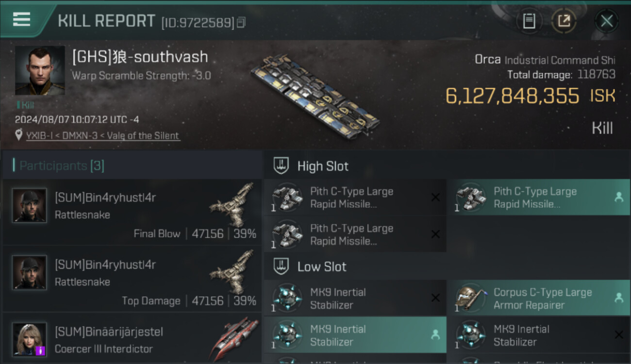Click the highlighted MK9 Inertial Stabilizer entry
The width and height of the screenshot is (631, 364).
(x=355, y=335)
